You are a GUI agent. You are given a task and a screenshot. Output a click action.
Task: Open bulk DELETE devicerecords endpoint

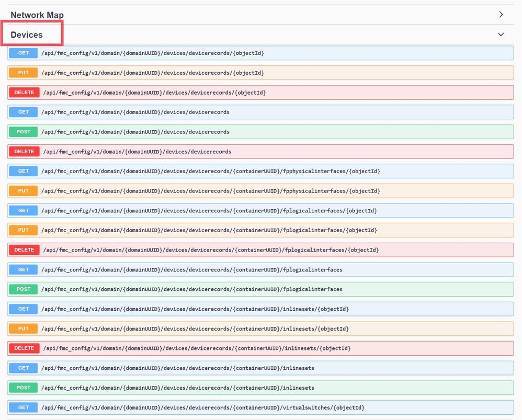pyautogui.click(x=260, y=152)
